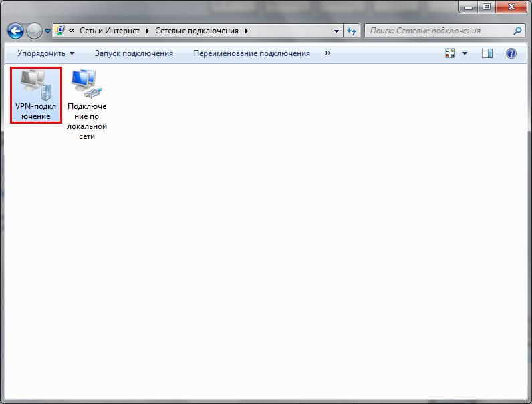Click Переименование подключения

251,53
